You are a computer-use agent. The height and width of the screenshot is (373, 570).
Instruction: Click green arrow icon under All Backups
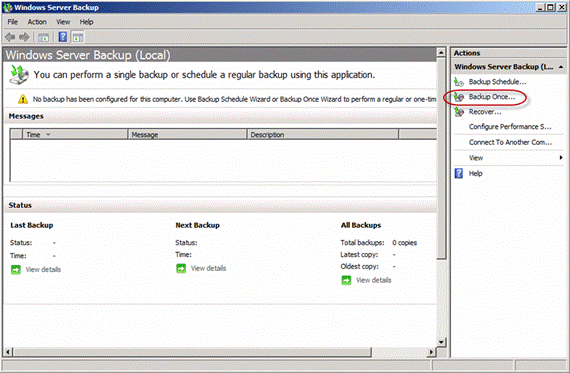click(x=346, y=280)
